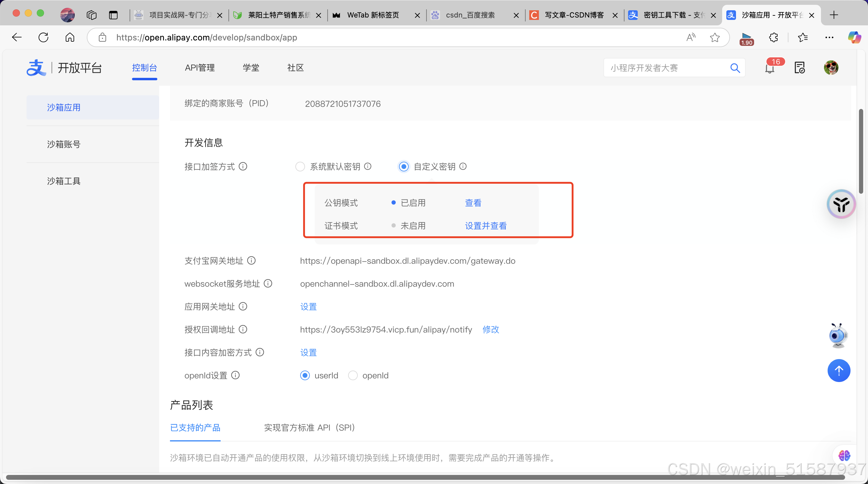Click the info icon beside 接口加签方式
This screenshot has height=484, width=868.
click(243, 166)
